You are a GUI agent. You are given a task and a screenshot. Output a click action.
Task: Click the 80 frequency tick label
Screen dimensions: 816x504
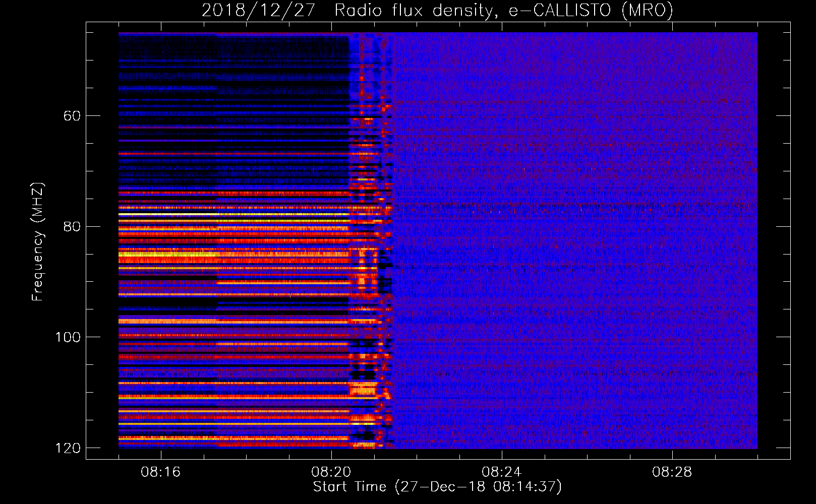(x=72, y=226)
